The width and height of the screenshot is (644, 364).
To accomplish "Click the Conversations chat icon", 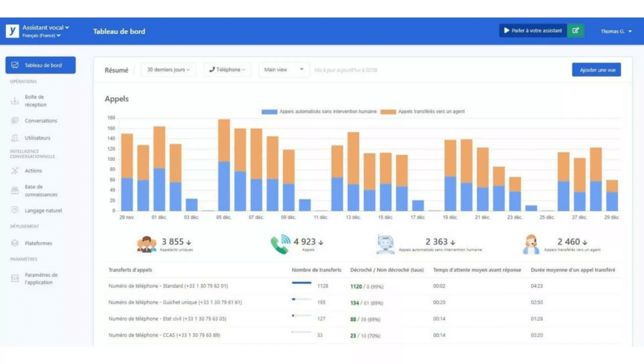I will [15, 121].
